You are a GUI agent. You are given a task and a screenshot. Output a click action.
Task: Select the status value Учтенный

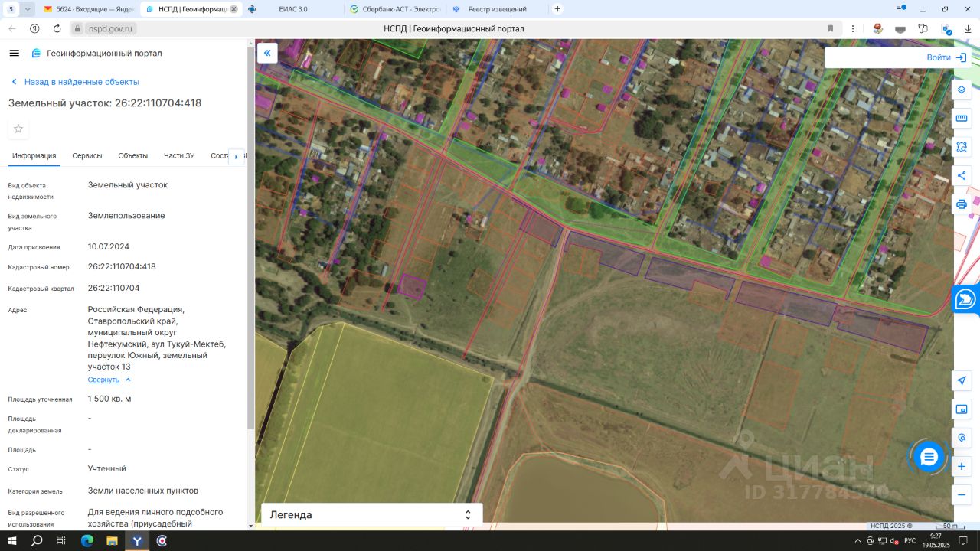coord(107,468)
